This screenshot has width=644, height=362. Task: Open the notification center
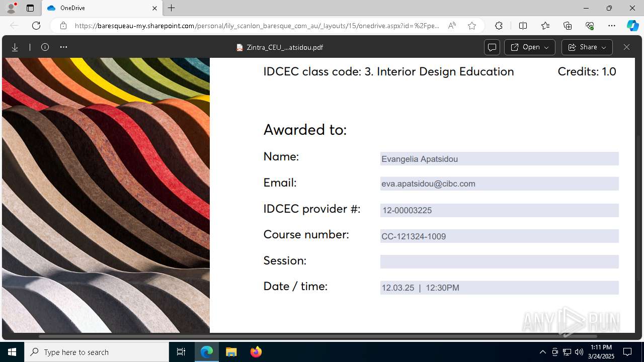(x=627, y=352)
